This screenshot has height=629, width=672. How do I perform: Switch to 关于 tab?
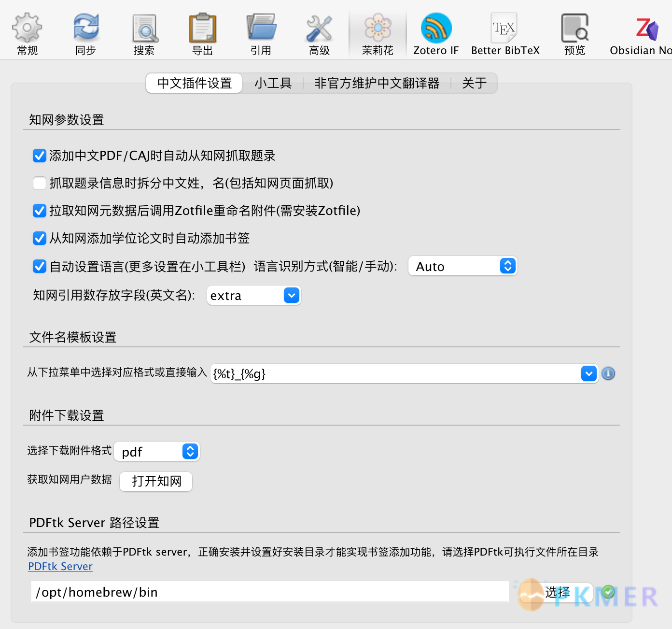[x=474, y=83]
